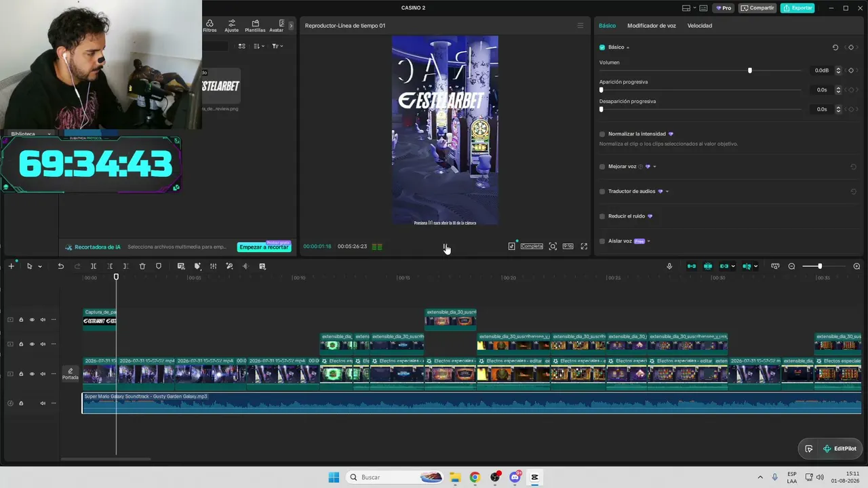868x488 pixels.
Task: Click the layout switcher icon in title bar
Action: (686, 8)
